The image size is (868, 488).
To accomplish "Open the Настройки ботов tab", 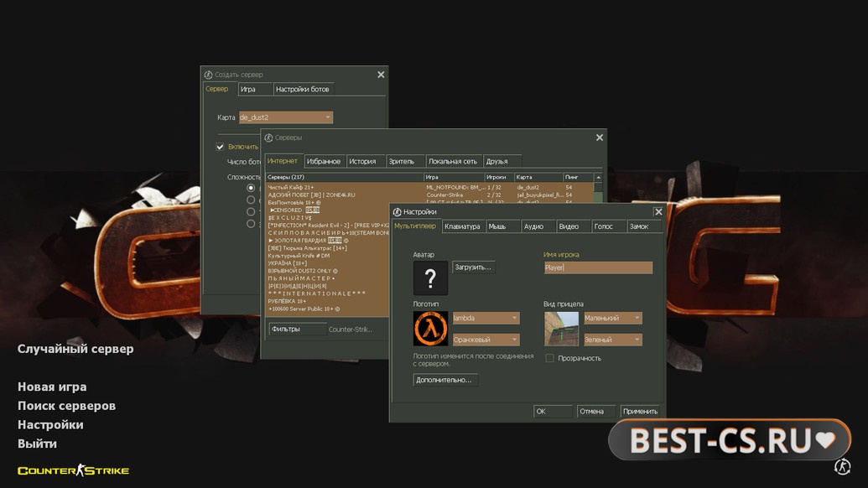I will (x=302, y=89).
